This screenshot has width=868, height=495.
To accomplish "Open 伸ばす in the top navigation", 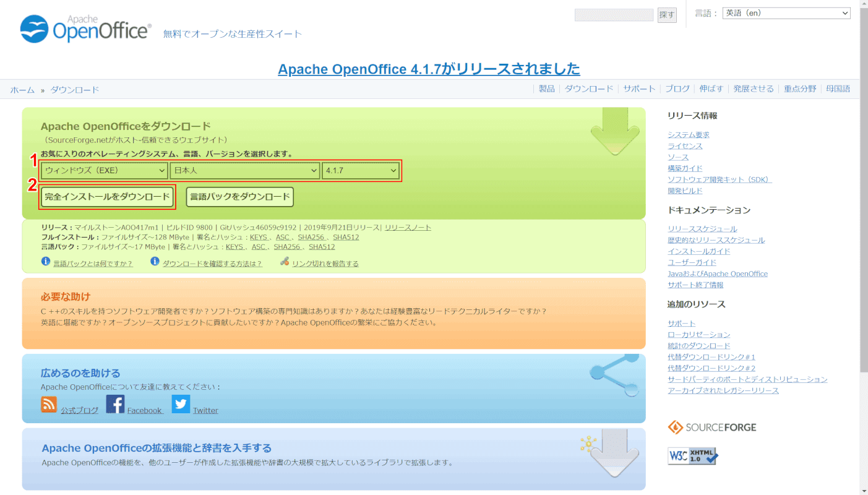I will click(711, 88).
